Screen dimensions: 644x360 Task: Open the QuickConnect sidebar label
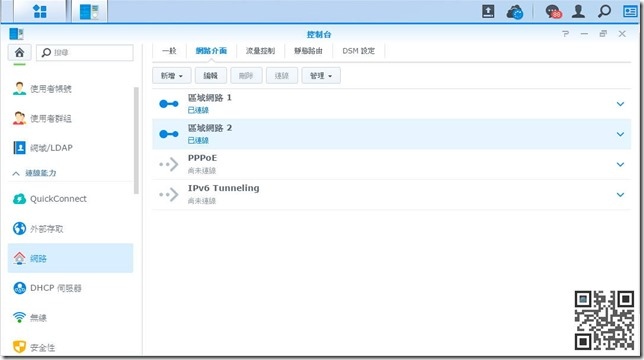click(x=58, y=199)
